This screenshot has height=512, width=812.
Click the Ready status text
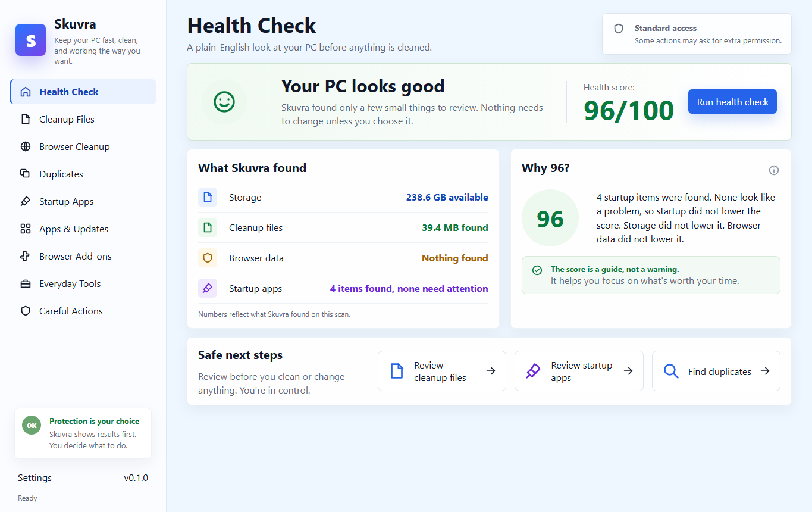27,498
